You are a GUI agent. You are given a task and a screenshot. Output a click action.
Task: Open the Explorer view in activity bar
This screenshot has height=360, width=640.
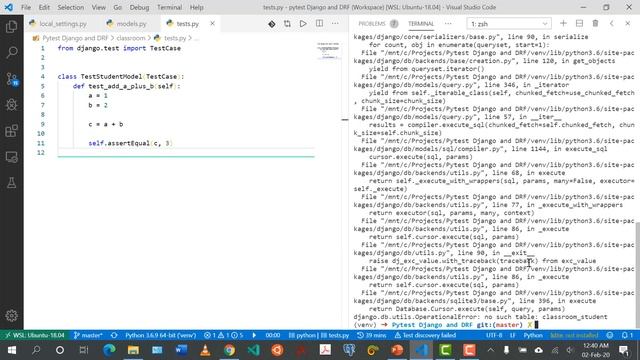pyautogui.click(x=11, y=27)
